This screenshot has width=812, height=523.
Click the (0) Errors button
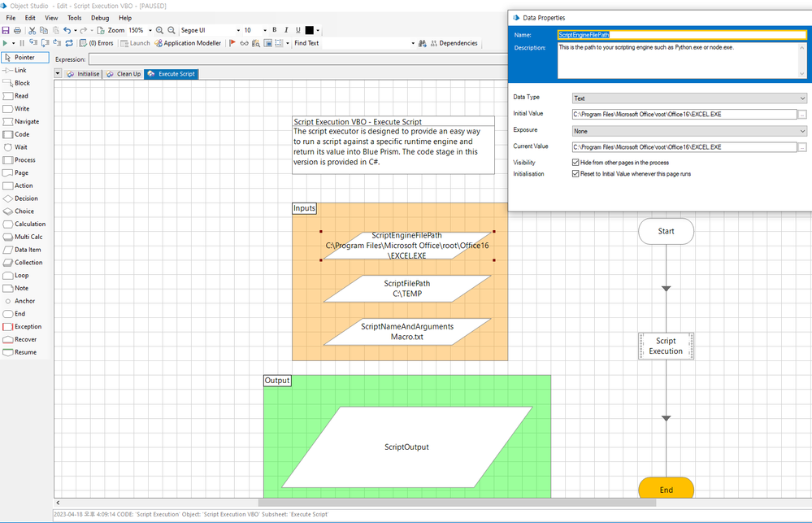click(x=96, y=43)
